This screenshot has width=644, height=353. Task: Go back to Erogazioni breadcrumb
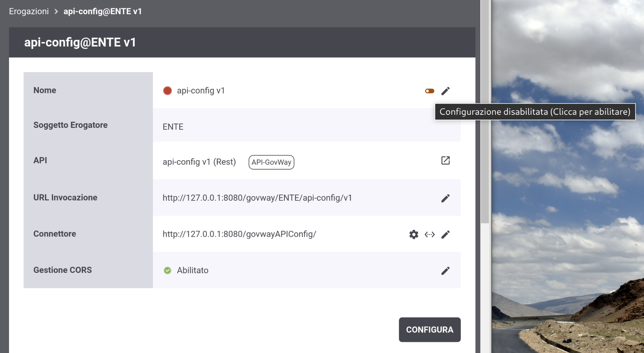(x=29, y=11)
